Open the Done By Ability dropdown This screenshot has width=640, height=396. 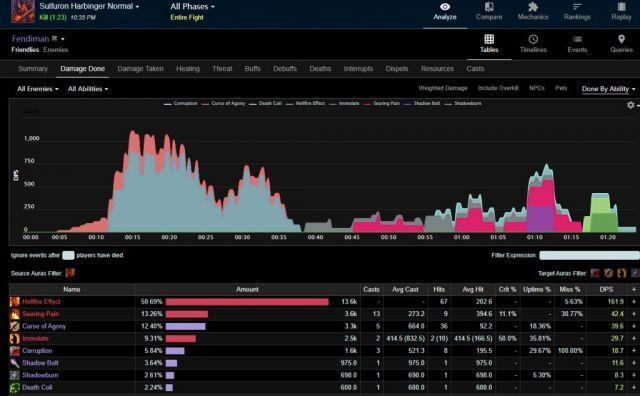click(608, 89)
